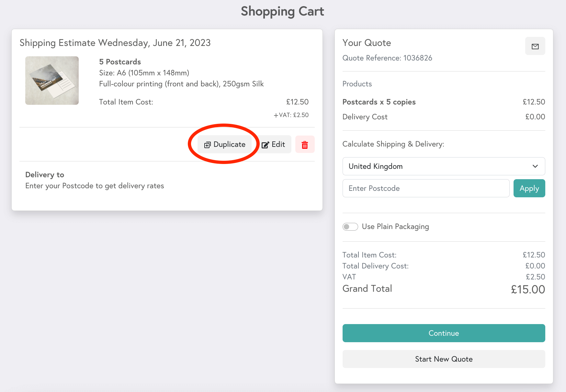Duplicate the 5 Postcards item
This screenshot has width=566, height=392.
[225, 144]
